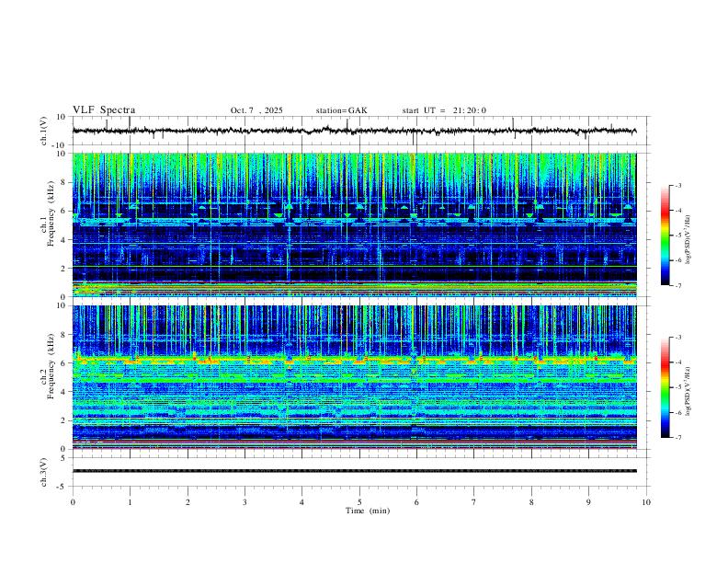
Task: Click the "-4" label on ch.2 colorbar
Action: tap(678, 362)
